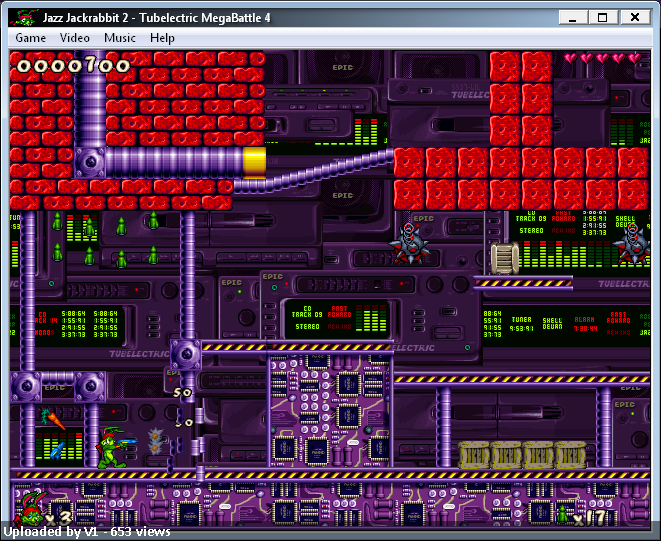This screenshot has width=661, height=541.
Task: Open the Game menu
Action: 30,38
